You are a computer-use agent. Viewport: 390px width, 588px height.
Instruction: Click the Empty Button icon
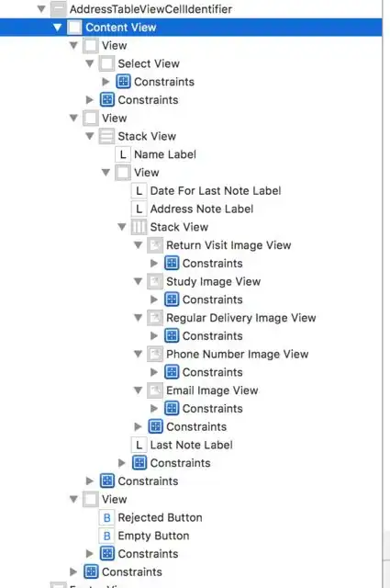[x=106, y=536]
